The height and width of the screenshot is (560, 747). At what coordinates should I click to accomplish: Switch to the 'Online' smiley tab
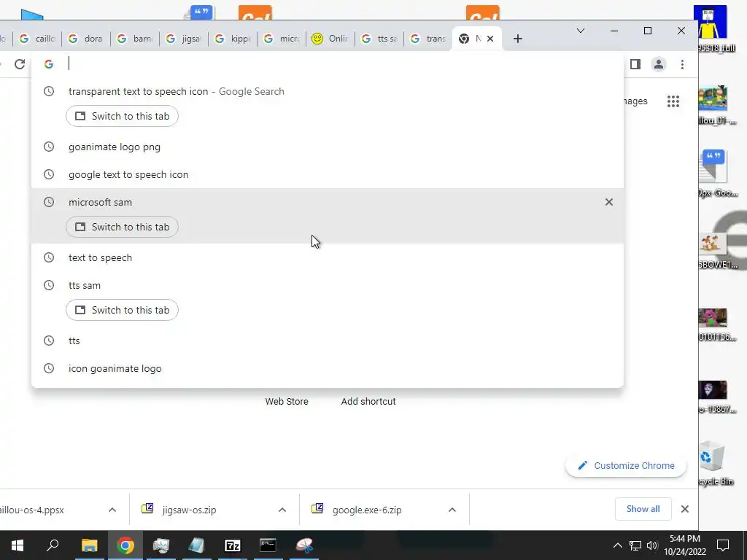click(330, 39)
